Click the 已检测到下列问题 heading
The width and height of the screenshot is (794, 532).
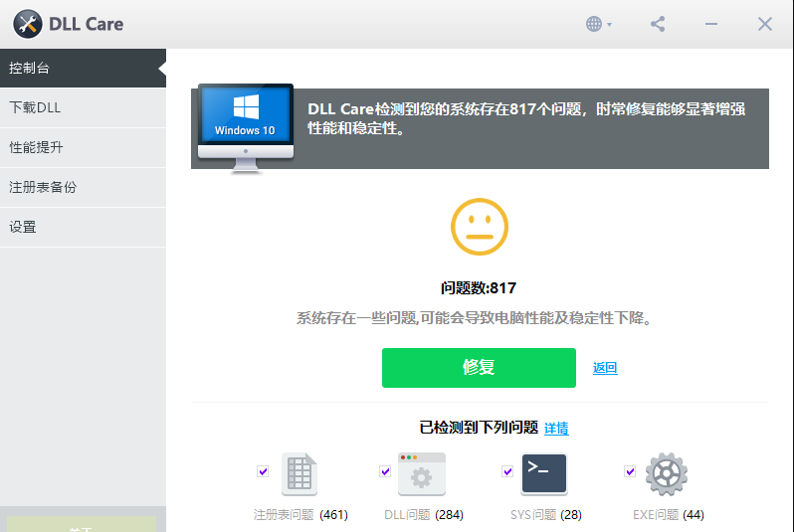(479, 428)
